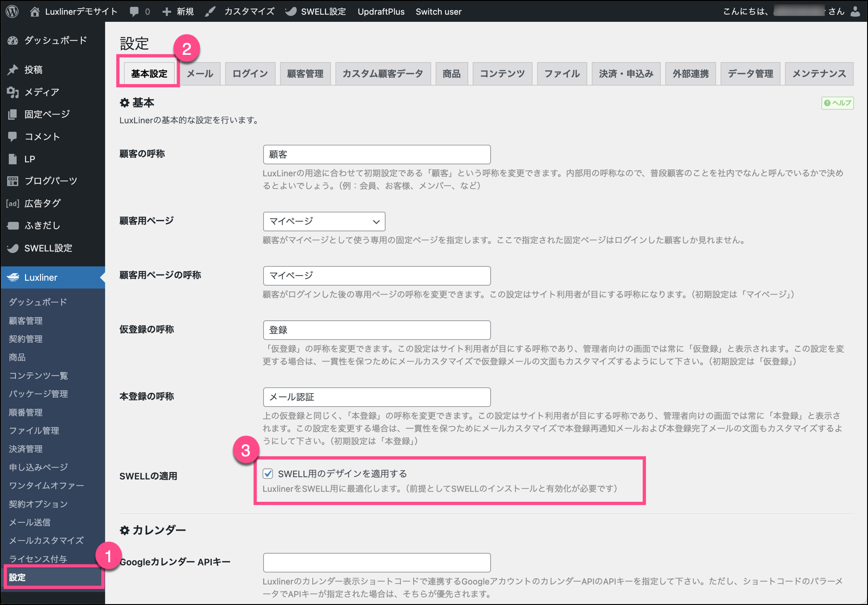Image resolution: width=868 pixels, height=605 pixels.
Task: Open the 決済・申込み tab
Action: point(625,74)
